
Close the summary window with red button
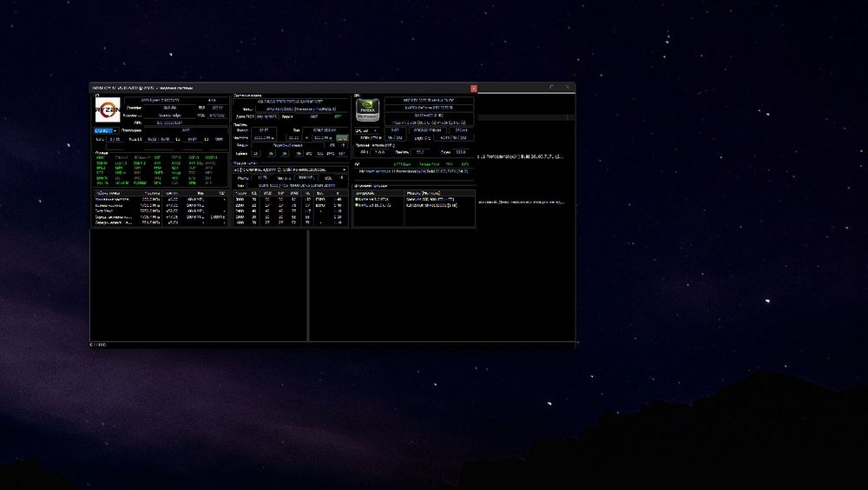tap(473, 88)
